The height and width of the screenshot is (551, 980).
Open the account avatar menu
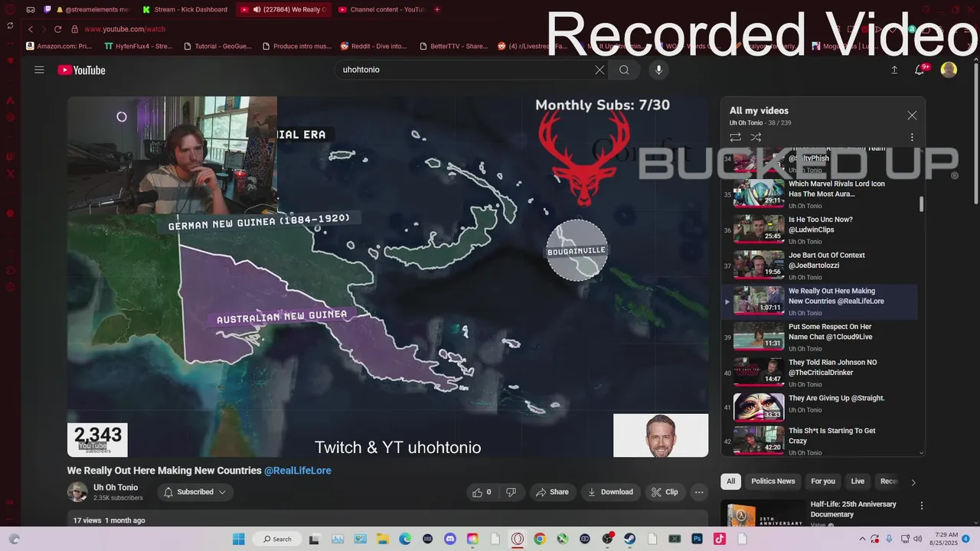pyautogui.click(x=949, y=70)
